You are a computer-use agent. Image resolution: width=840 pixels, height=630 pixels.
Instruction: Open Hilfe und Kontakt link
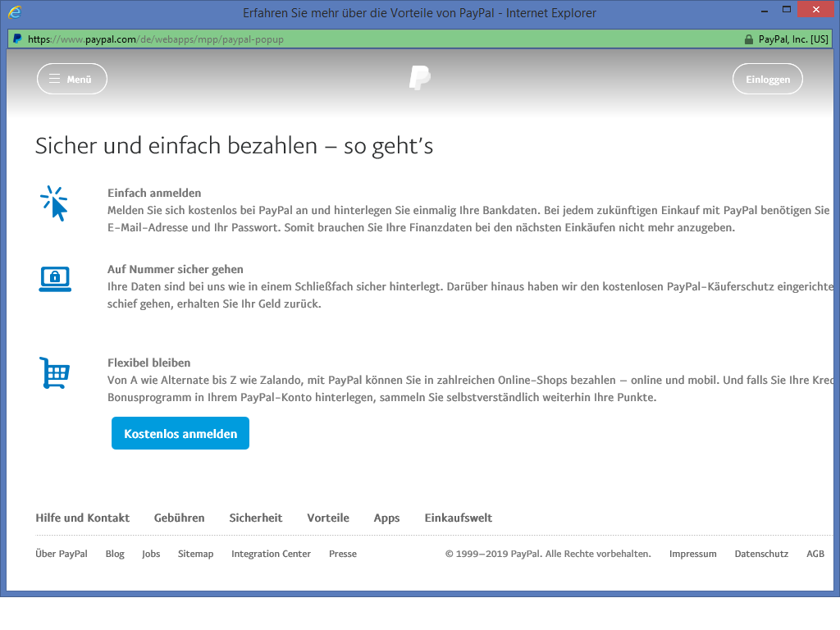coord(82,518)
